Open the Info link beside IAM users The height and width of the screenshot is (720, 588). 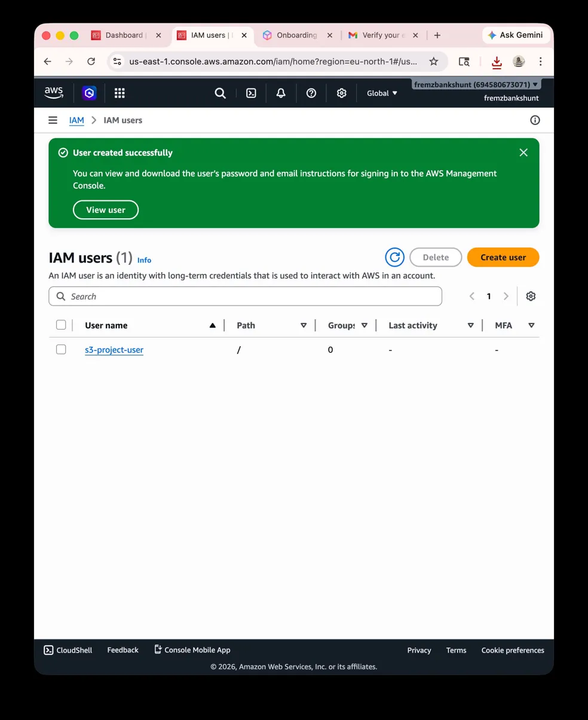(x=144, y=260)
